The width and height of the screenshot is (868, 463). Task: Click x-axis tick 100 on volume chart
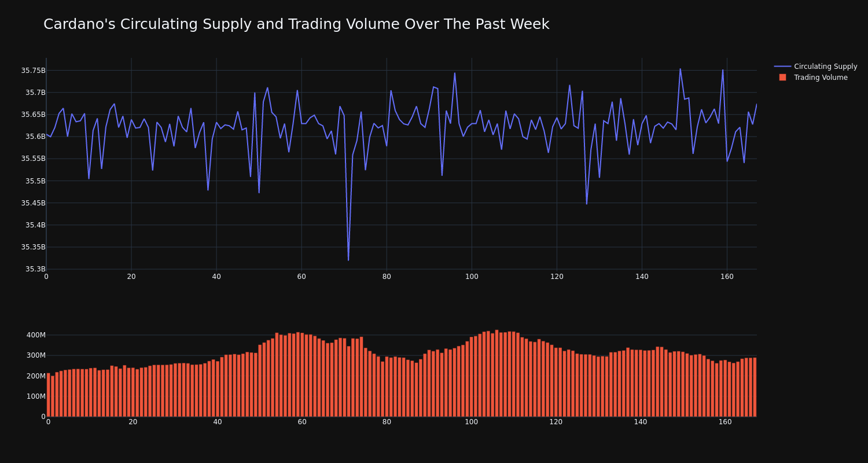[x=472, y=422]
